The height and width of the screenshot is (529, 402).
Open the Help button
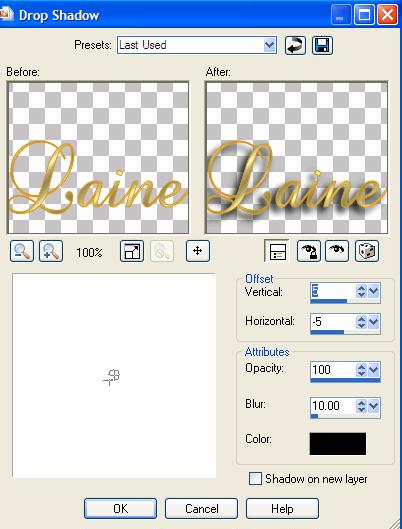[282, 508]
